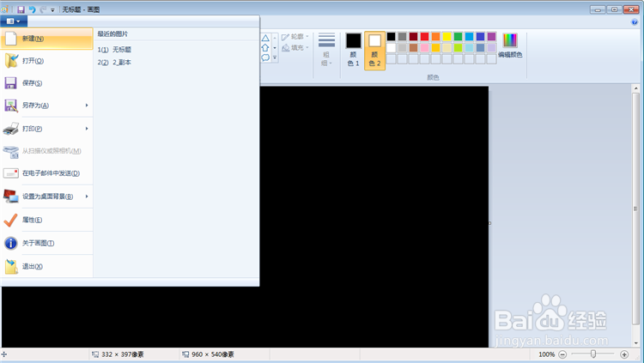
Task: Pick the lime green color swatch
Action: (458, 48)
